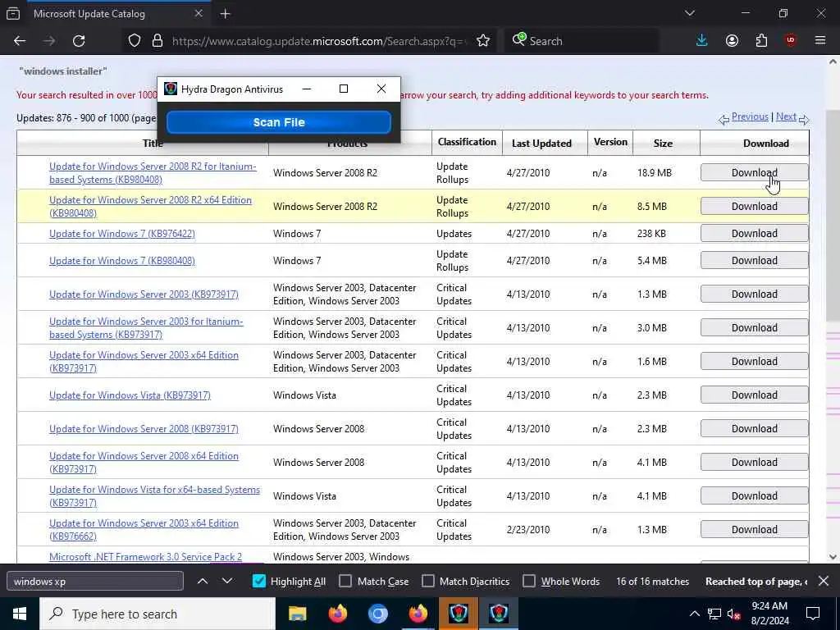Screen dimensions: 840x630
Task: Sort by the Version column header
Action: (x=610, y=142)
